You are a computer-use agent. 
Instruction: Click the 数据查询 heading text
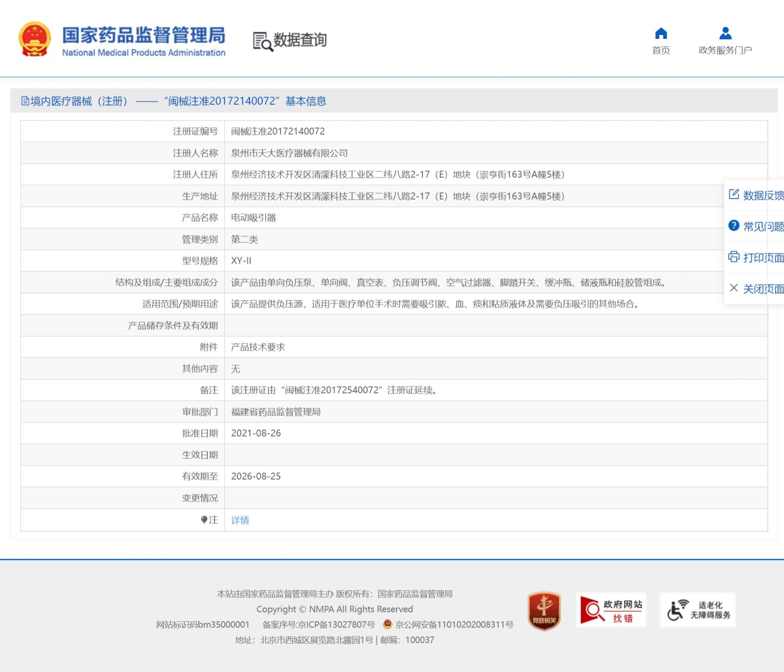click(x=300, y=40)
